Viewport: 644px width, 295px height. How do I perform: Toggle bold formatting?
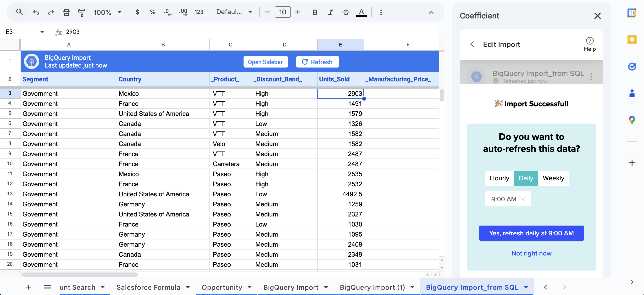click(x=315, y=12)
